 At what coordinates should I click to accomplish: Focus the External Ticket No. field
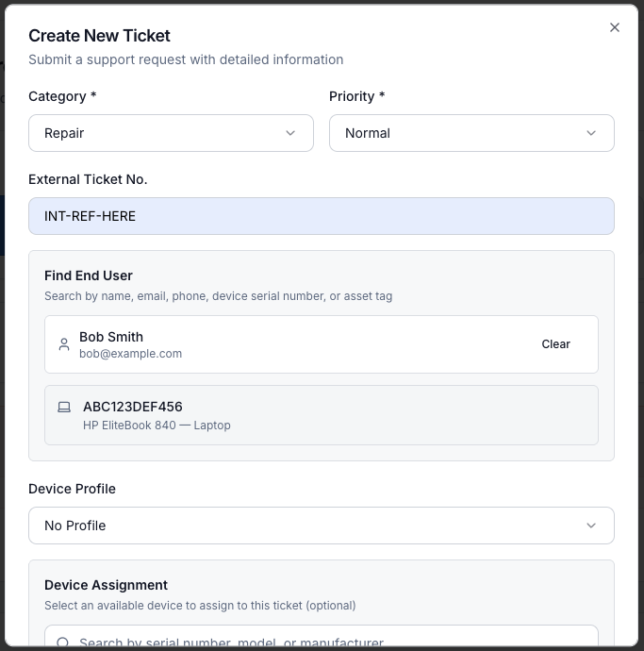pyautogui.click(x=321, y=216)
